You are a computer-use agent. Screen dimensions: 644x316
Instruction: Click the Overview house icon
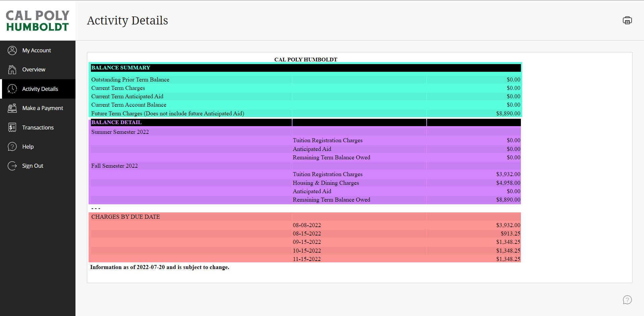point(12,69)
